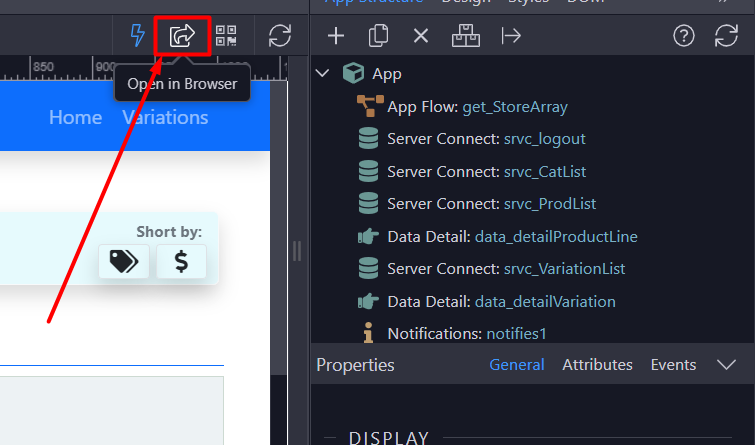Screen dimensions: 755x445
Task: Click the Home navigation link
Action: pyautogui.click(x=76, y=118)
